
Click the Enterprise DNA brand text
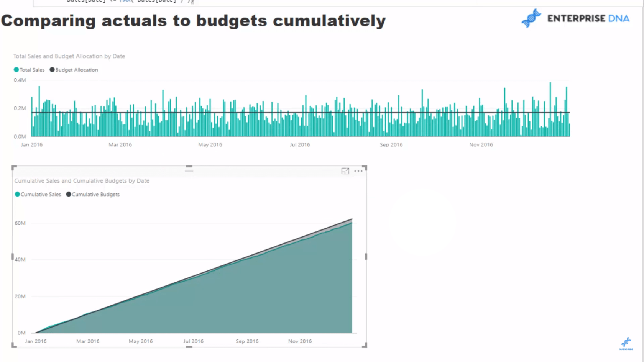(588, 18)
